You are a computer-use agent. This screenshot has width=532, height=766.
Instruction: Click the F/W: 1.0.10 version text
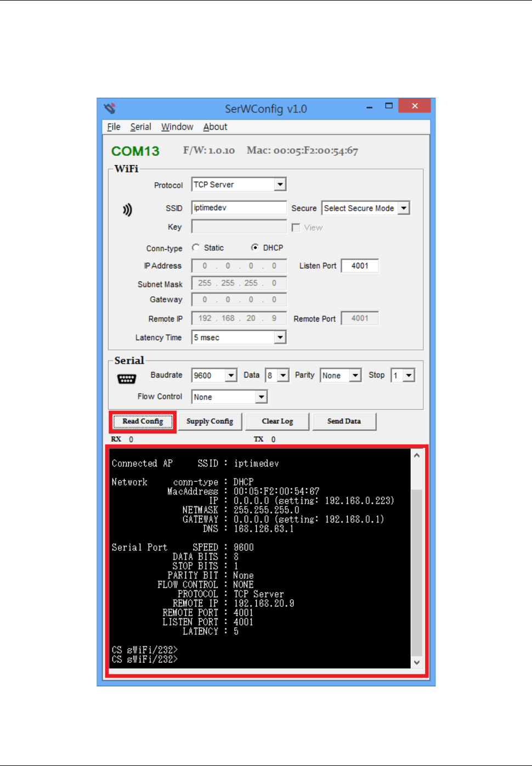tap(209, 150)
